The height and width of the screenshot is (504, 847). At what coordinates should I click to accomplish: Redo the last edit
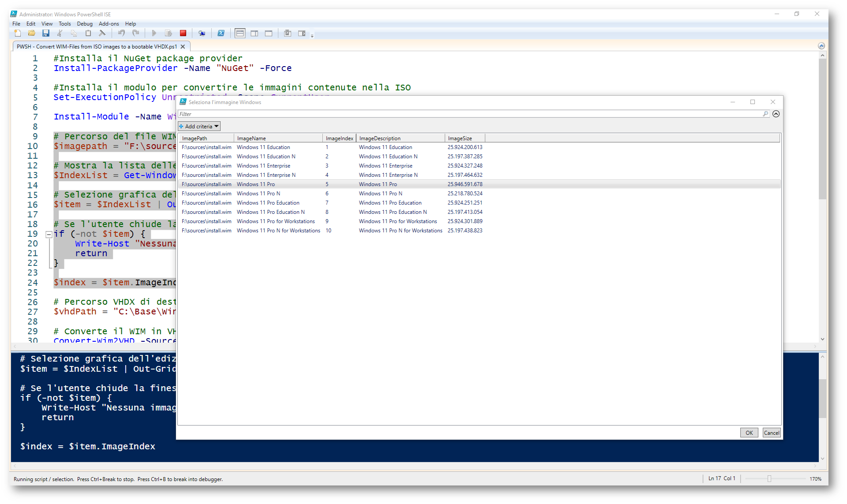[x=136, y=33]
